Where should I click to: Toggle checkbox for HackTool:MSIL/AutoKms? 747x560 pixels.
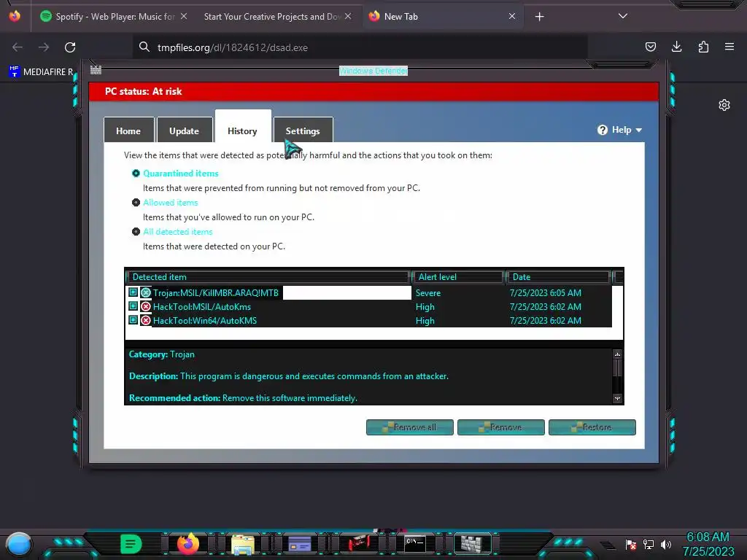tap(133, 306)
